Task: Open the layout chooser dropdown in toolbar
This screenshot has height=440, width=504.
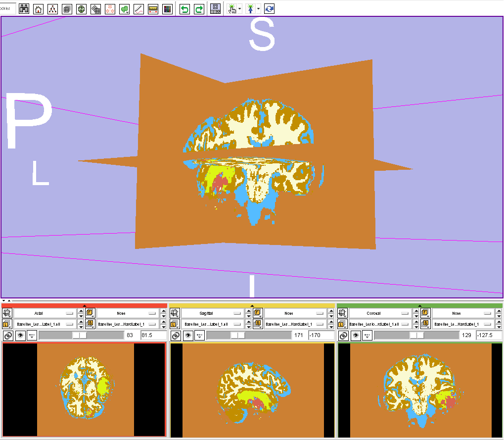Action: click(x=215, y=9)
